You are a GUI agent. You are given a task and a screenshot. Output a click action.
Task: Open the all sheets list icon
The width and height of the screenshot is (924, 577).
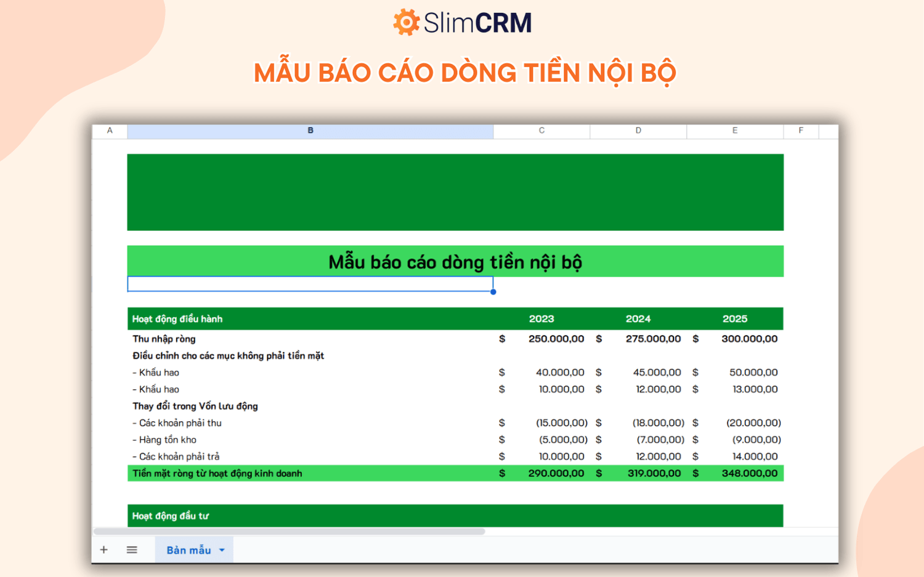tap(132, 550)
